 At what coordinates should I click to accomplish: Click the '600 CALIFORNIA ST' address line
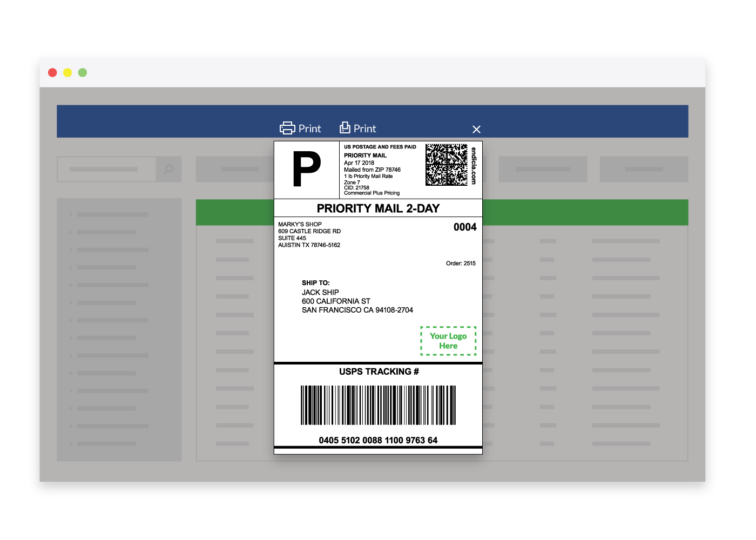pos(336,301)
